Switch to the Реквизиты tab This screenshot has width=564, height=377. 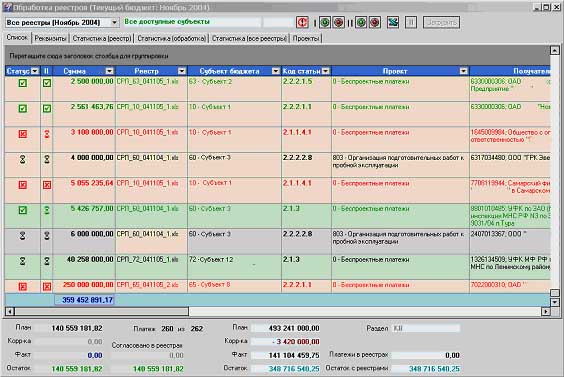point(50,38)
